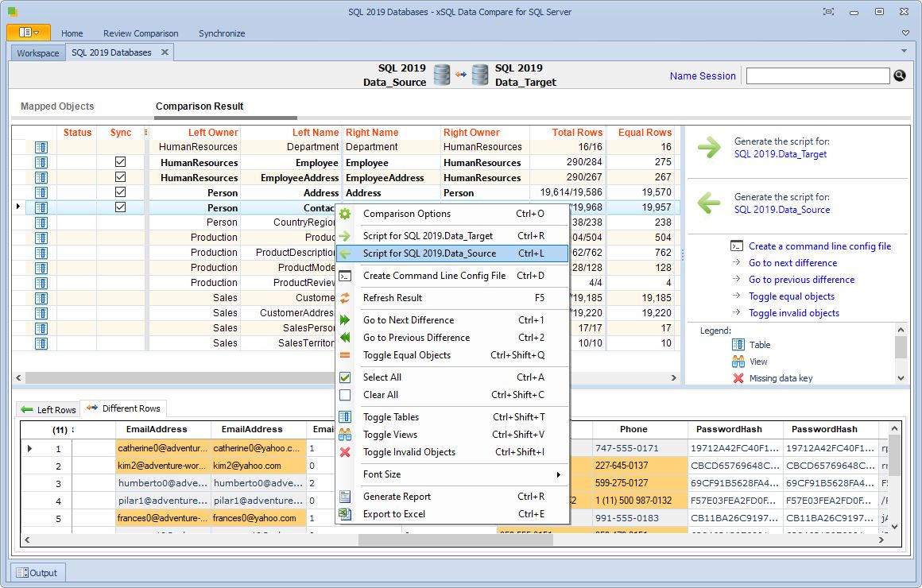Click the Name Session input field
Viewport: 922px width, 588px height.
pyautogui.click(x=818, y=75)
